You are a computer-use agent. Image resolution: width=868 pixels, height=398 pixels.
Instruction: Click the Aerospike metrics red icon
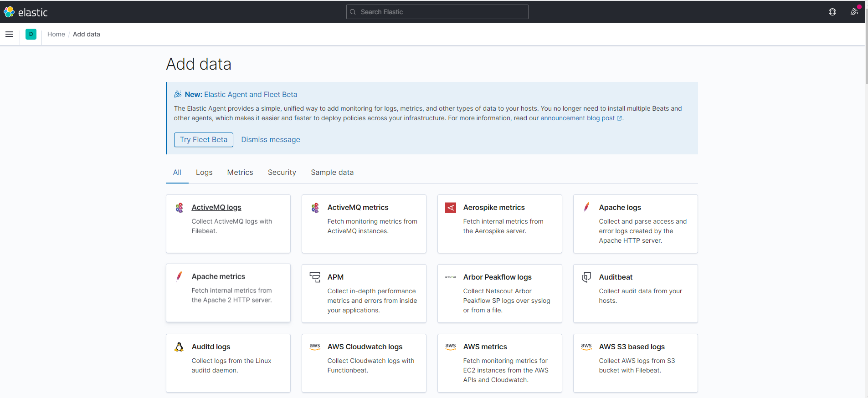click(451, 208)
